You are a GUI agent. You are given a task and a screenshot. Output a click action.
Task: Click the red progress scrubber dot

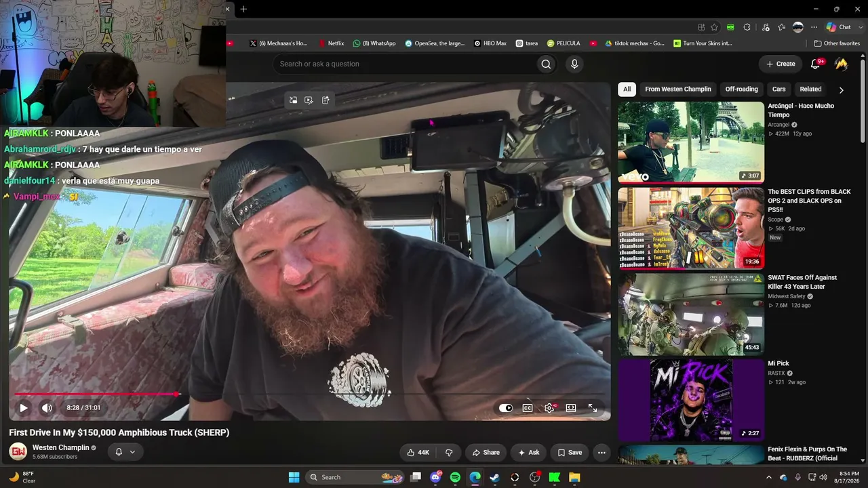coord(177,394)
